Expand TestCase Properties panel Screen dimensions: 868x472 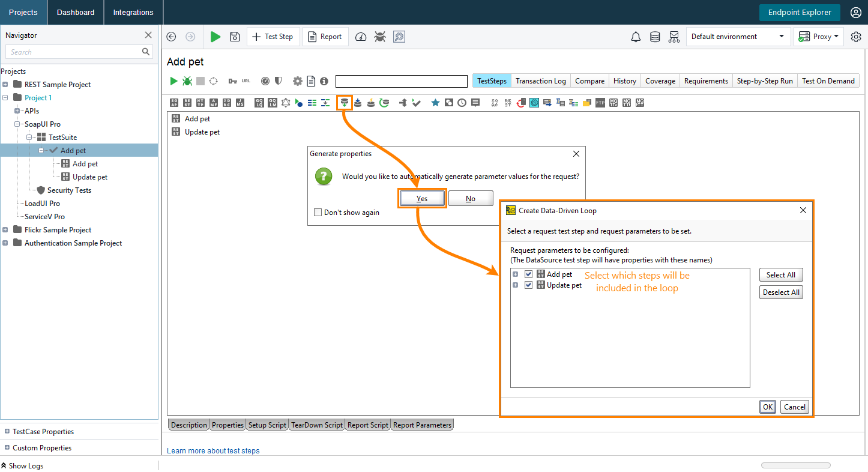click(x=7, y=431)
